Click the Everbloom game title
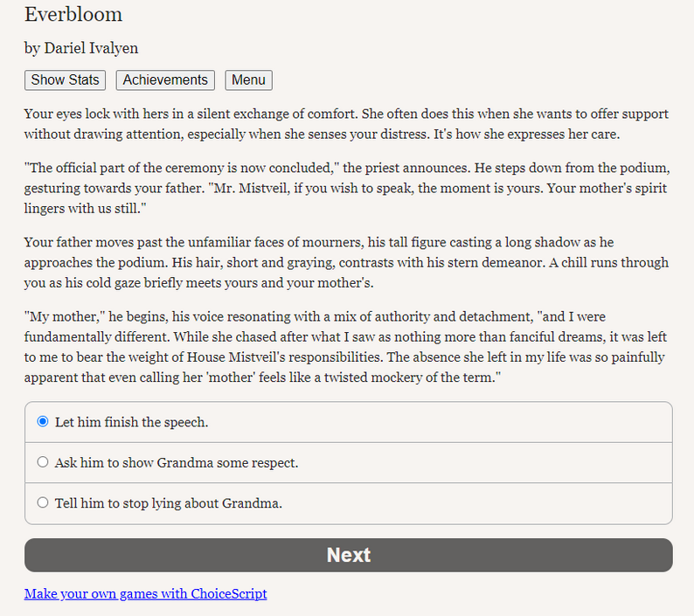The width and height of the screenshot is (694, 616). tap(73, 15)
